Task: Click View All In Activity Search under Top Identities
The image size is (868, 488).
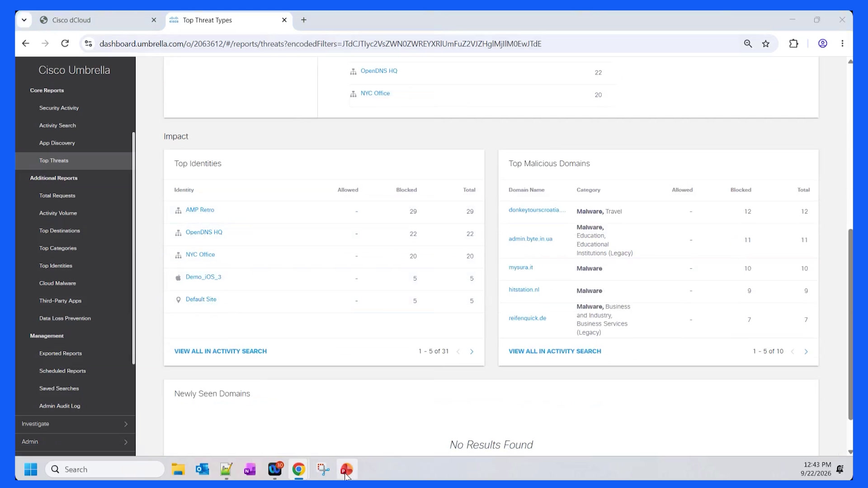Action: pos(221,351)
